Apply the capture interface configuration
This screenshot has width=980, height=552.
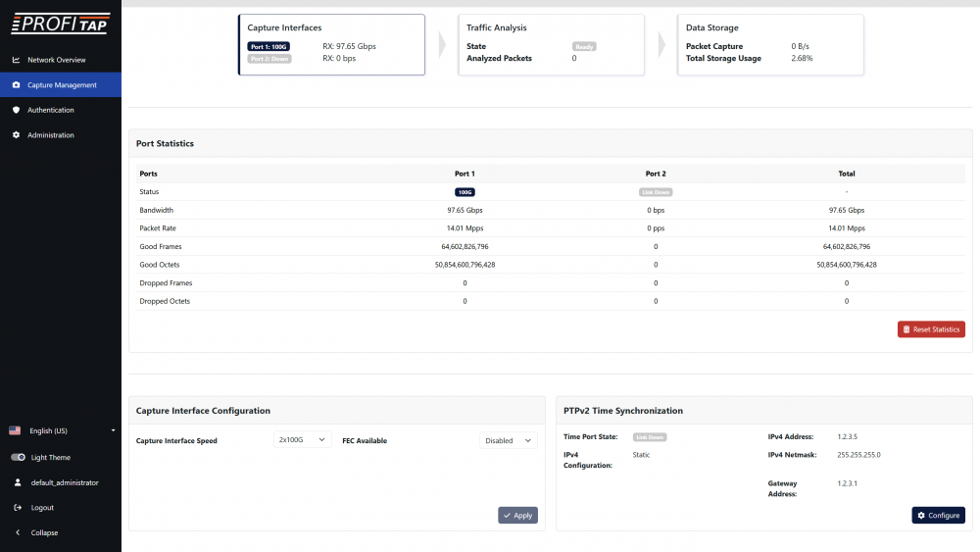click(x=517, y=515)
